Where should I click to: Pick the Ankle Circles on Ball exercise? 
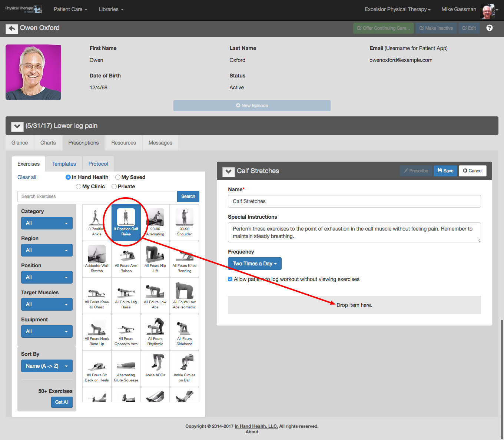tap(185, 368)
